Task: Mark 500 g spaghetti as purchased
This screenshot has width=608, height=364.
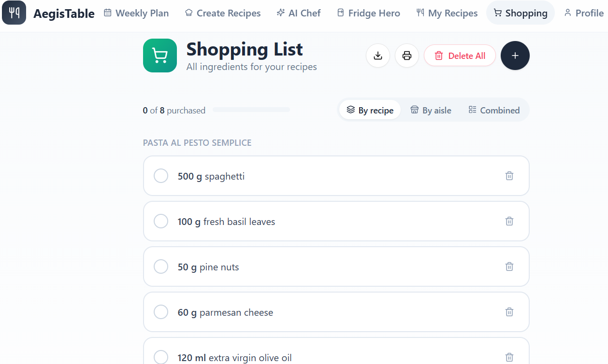Action: [x=161, y=176]
